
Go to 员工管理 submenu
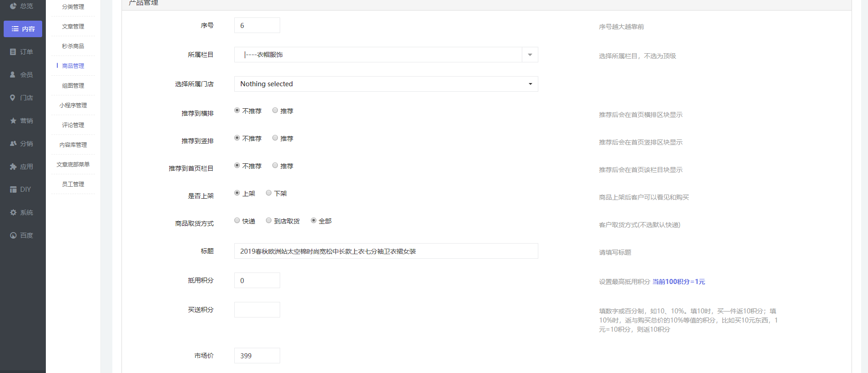pos(73,184)
